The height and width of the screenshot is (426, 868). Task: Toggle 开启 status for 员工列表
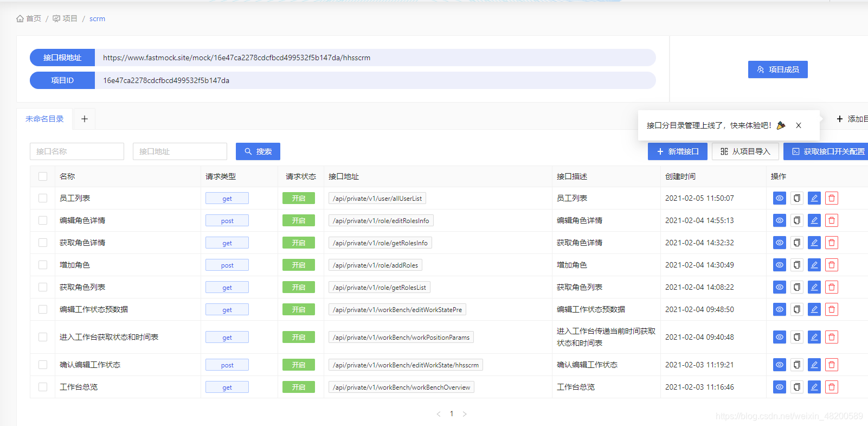[x=299, y=198]
